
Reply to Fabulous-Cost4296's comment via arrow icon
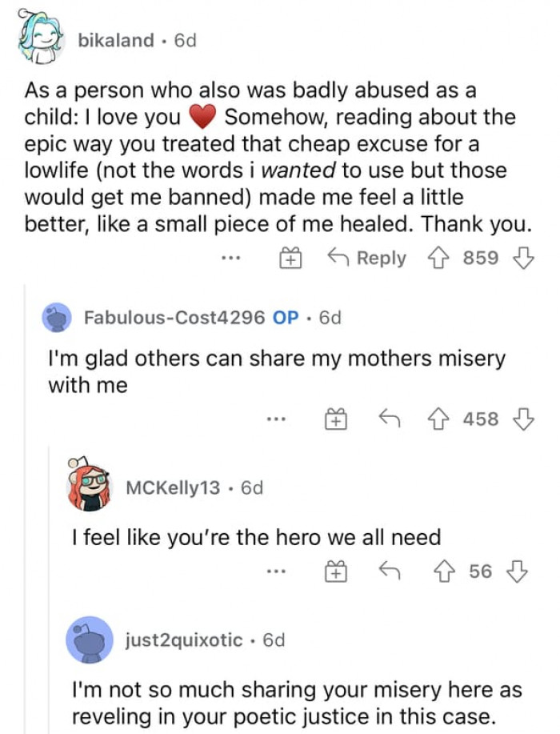click(390, 418)
